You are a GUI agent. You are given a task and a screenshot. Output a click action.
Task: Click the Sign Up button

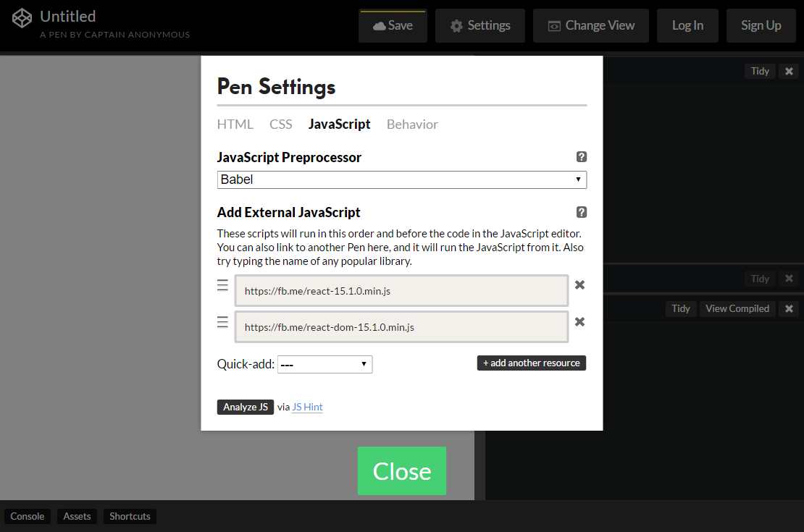[761, 25]
